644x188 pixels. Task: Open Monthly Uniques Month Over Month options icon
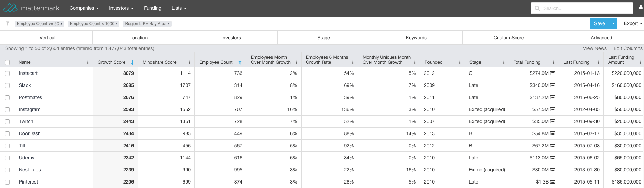(x=415, y=62)
